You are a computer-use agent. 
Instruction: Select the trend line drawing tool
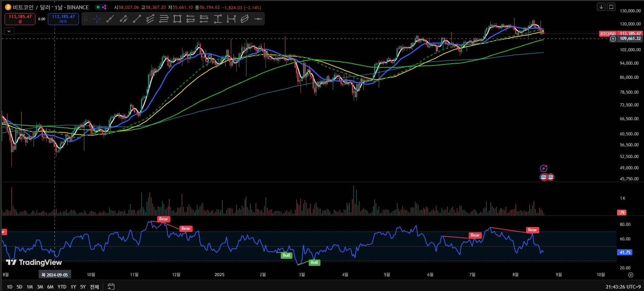(x=110, y=19)
